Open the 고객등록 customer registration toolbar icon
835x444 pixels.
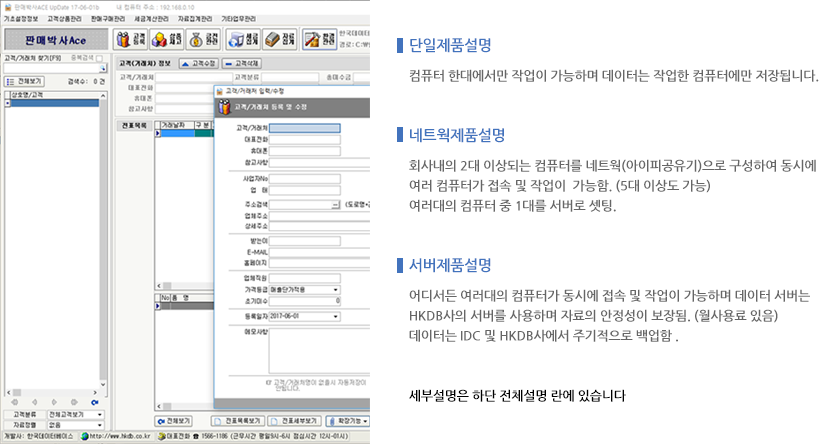(x=127, y=40)
